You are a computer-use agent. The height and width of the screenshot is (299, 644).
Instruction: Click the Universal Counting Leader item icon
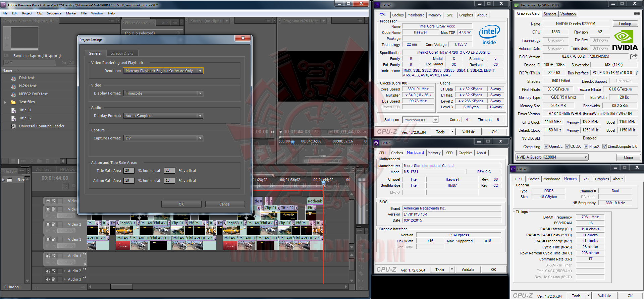click(13, 126)
